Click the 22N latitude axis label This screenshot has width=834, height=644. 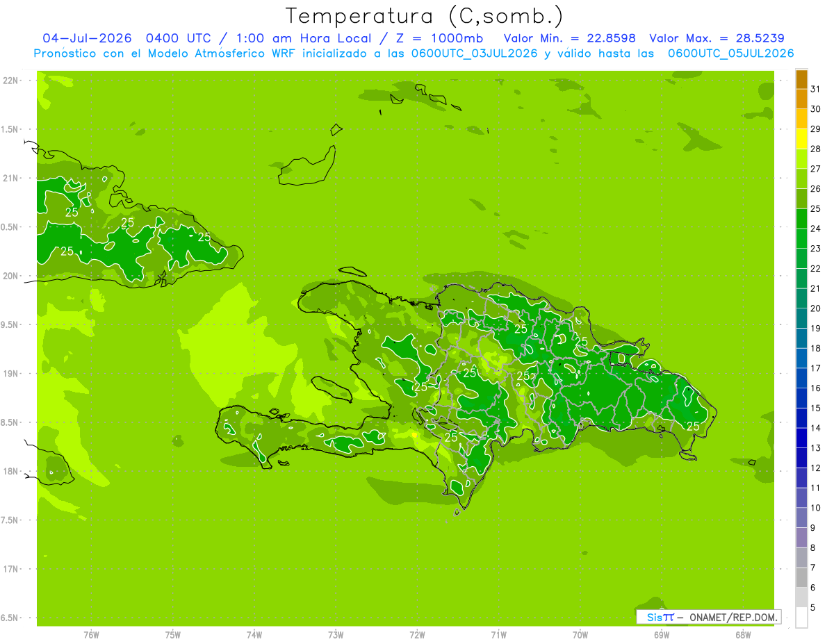point(10,81)
